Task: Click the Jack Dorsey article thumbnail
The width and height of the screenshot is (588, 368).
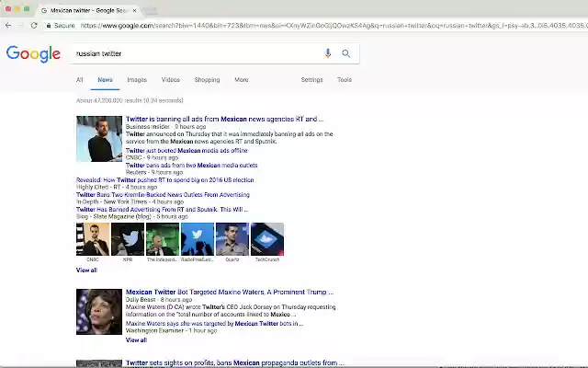Action: click(99, 139)
